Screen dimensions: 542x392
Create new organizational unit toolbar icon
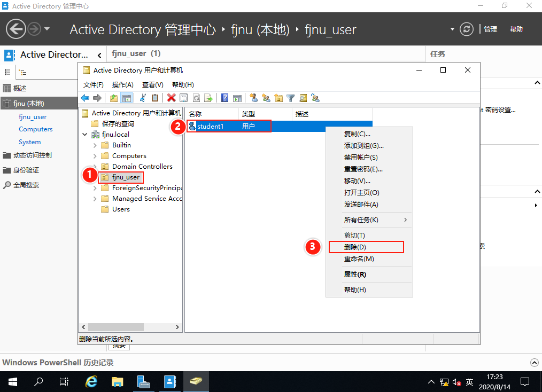point(278,98)
